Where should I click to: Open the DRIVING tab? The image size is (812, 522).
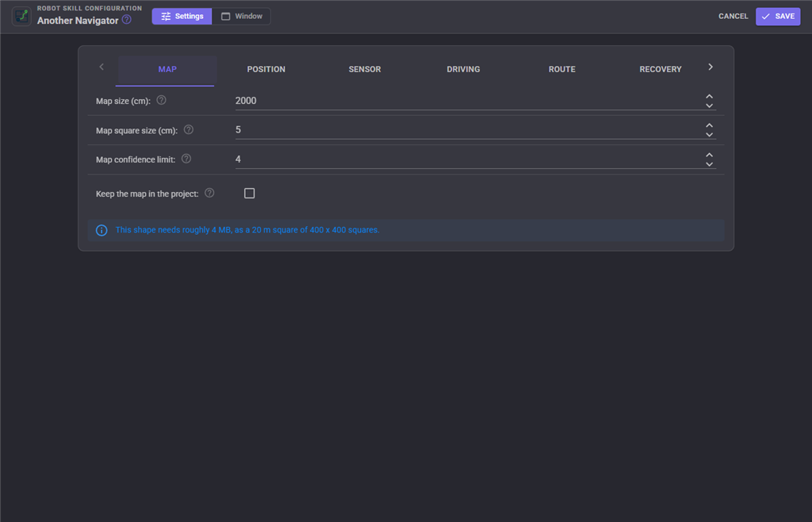pyautogui.click(x=463, y=69)
